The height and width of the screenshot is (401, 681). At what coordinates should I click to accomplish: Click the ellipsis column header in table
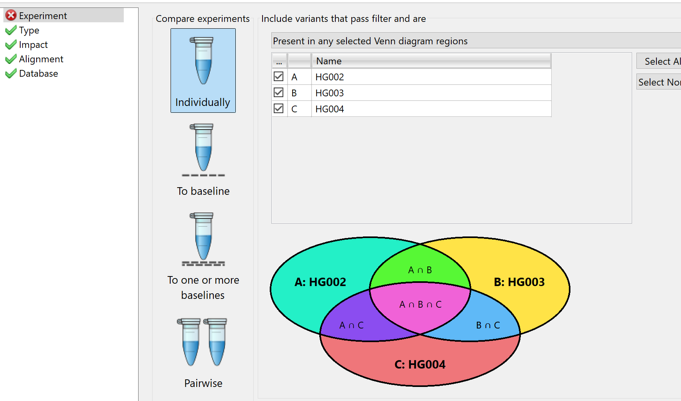pyautogui.click(x=279, y=61)
